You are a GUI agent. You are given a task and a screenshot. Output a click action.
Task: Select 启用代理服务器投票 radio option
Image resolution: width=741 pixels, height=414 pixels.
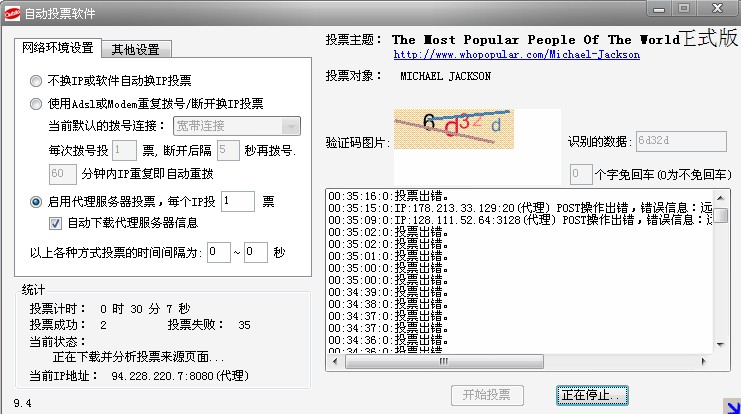37,201
